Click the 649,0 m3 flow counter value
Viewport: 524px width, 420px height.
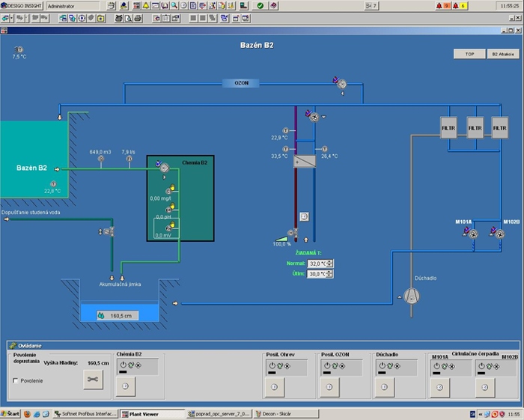(100, 152)
